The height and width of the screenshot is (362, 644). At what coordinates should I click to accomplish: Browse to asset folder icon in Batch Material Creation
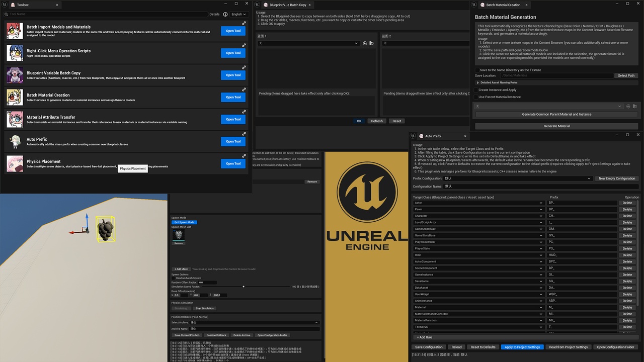pos(635,106)
